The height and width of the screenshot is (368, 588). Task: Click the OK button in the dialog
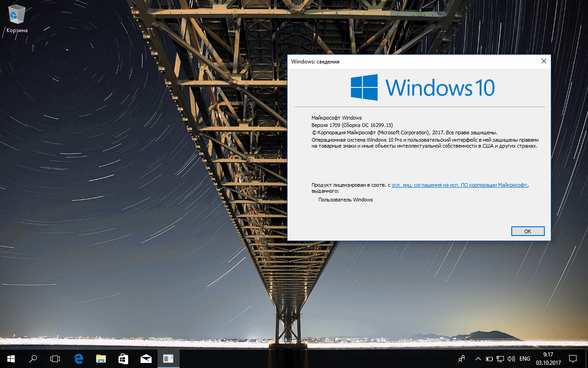pos(527,231)
